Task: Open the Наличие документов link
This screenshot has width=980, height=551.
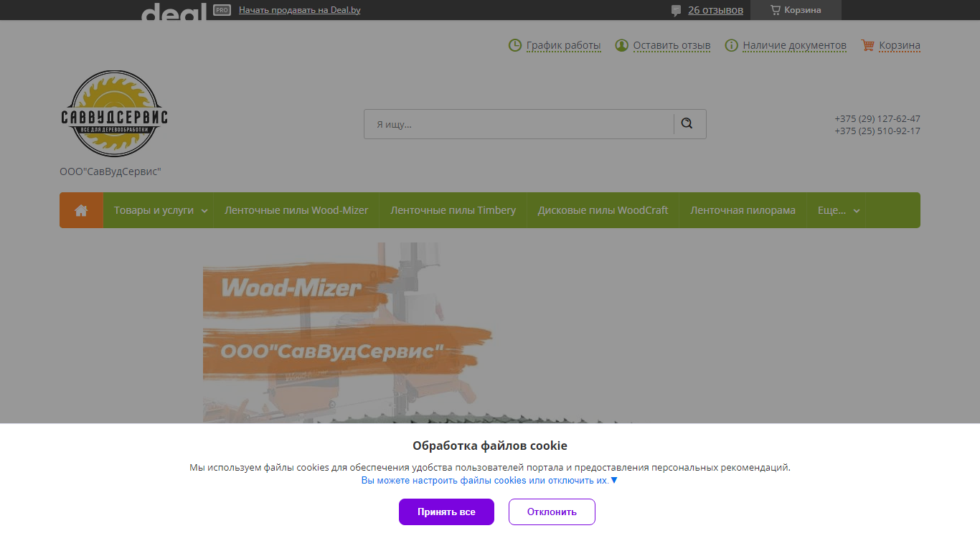Action: pos(794,45)
